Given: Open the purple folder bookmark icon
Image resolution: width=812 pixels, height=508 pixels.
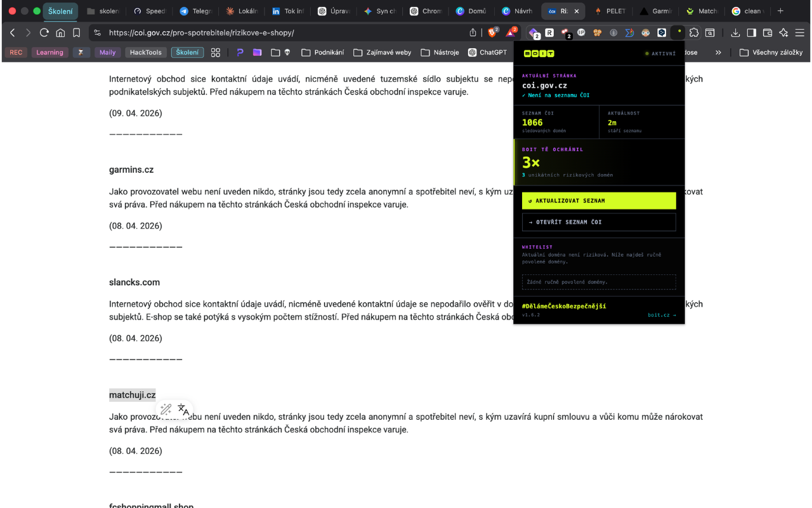Looking at the screenshot, I should 257,52.
